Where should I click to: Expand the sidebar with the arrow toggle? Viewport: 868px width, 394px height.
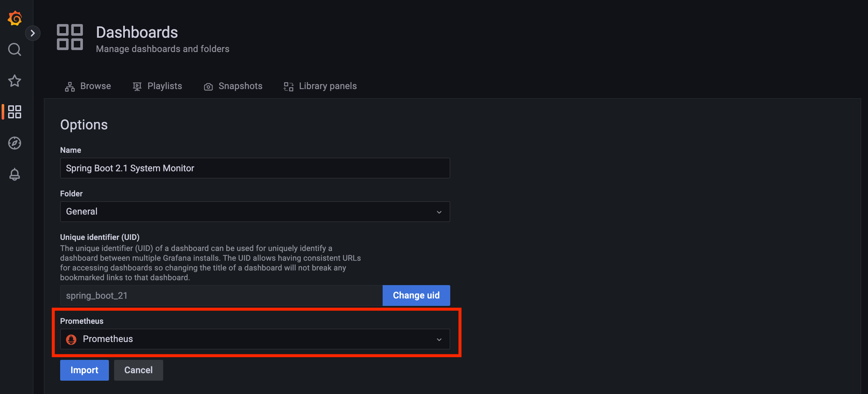coord(33,33)
